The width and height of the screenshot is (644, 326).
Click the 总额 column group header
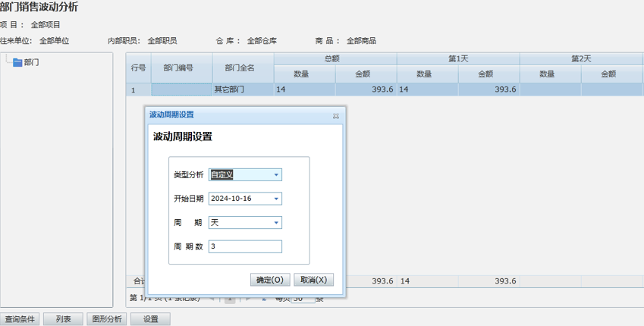click(335, 58)
